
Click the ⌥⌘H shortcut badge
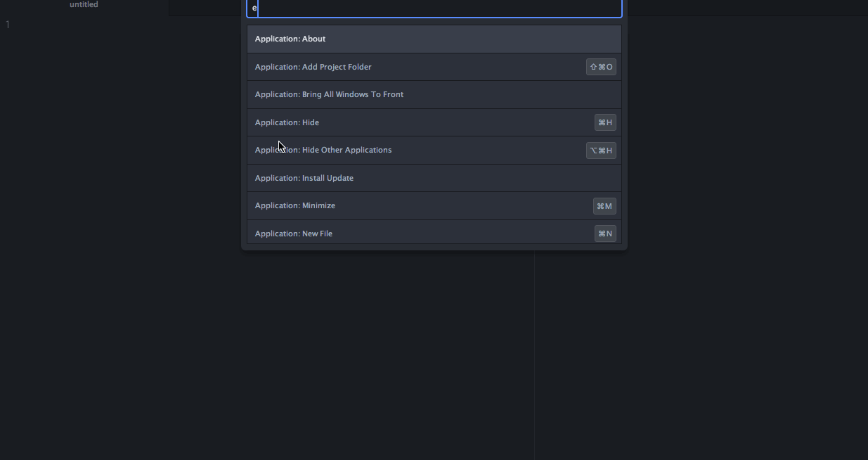coord(601,150)
